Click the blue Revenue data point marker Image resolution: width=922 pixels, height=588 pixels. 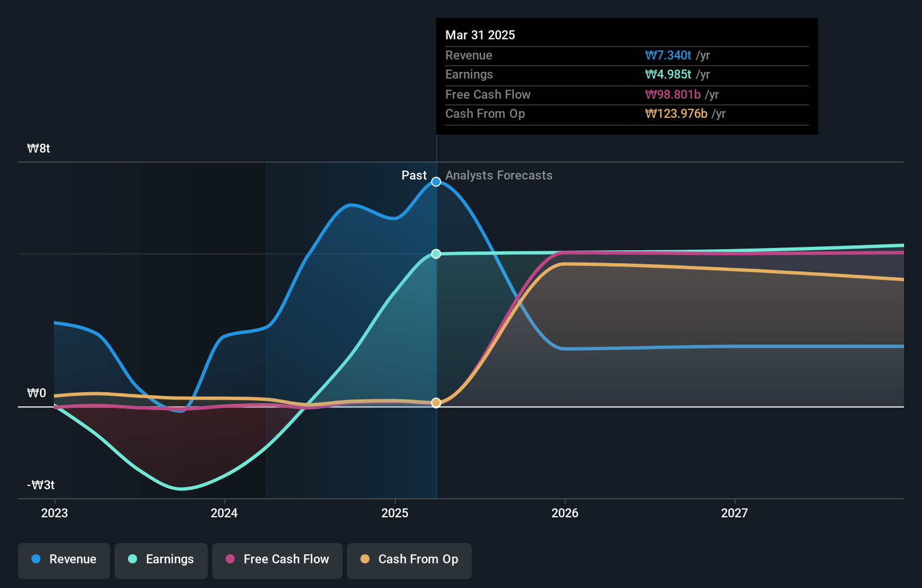pyautogui.click(x=436, y=182)
